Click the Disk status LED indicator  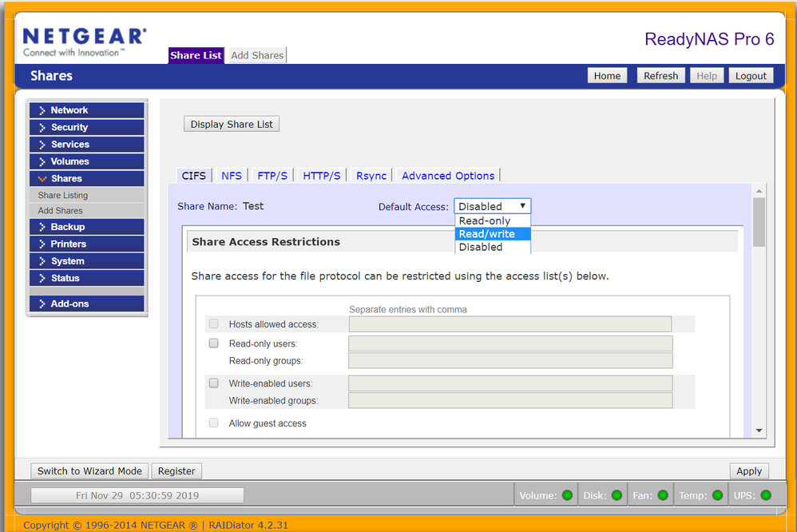point(617,495)
